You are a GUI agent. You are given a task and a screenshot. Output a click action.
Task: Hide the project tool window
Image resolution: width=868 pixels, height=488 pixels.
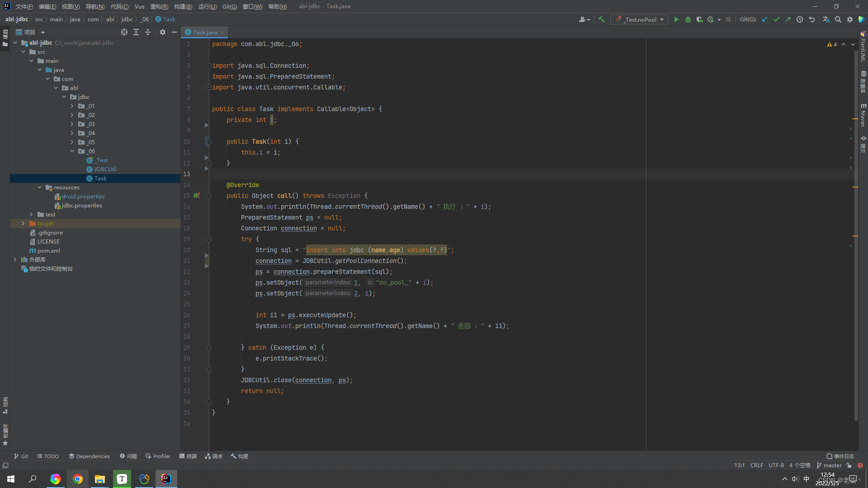pyautogui.click(x=175, y=32)
